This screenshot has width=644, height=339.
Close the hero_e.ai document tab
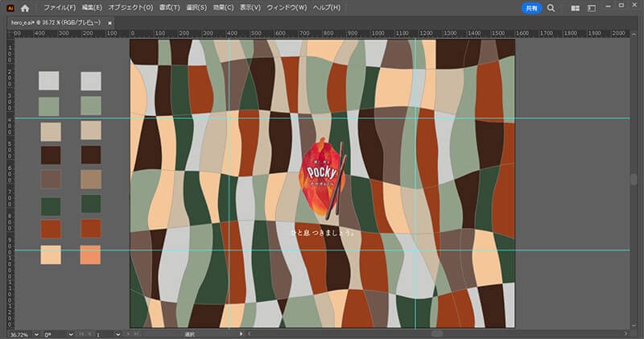point(110,23)
